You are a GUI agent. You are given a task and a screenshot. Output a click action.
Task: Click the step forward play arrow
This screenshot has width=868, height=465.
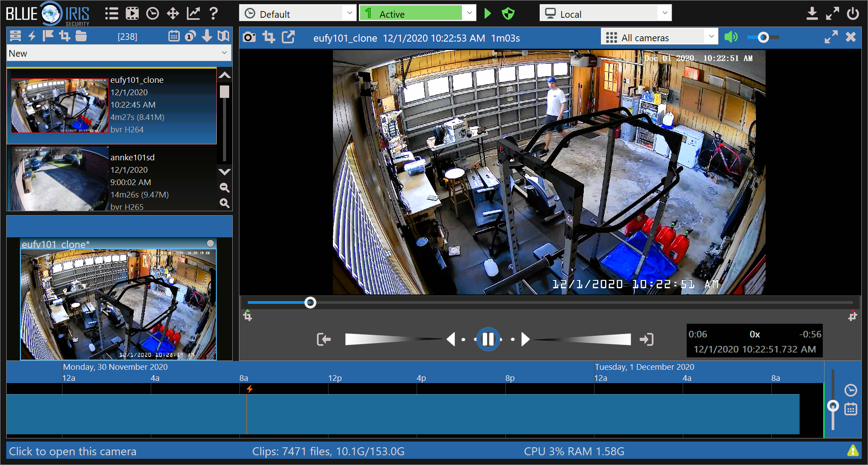[x=525, y=340]
